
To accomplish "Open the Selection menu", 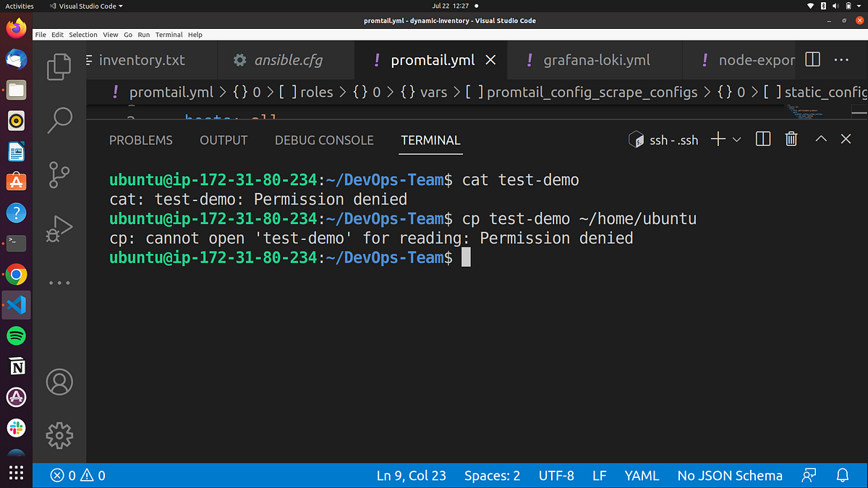I will click(x=83, y=35).
